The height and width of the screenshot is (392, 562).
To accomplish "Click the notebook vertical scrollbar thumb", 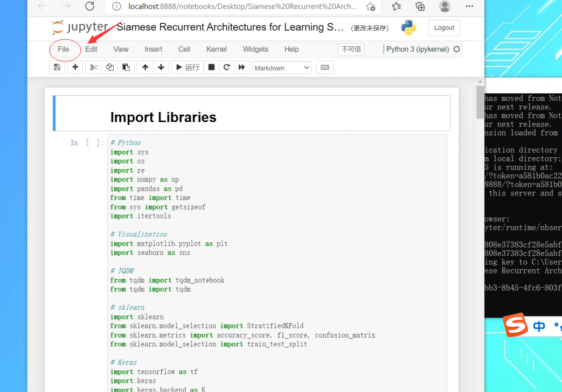I will point(480,102).
